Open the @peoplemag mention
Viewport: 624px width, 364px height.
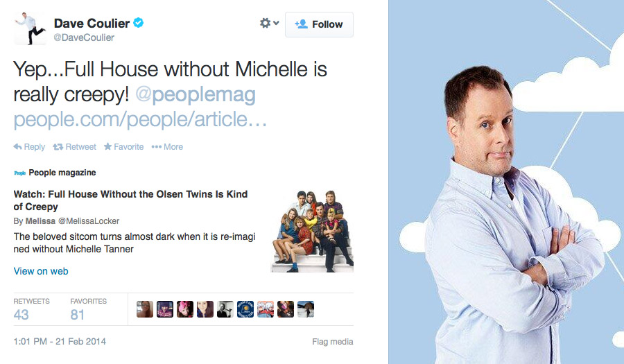tap(196, 95)
